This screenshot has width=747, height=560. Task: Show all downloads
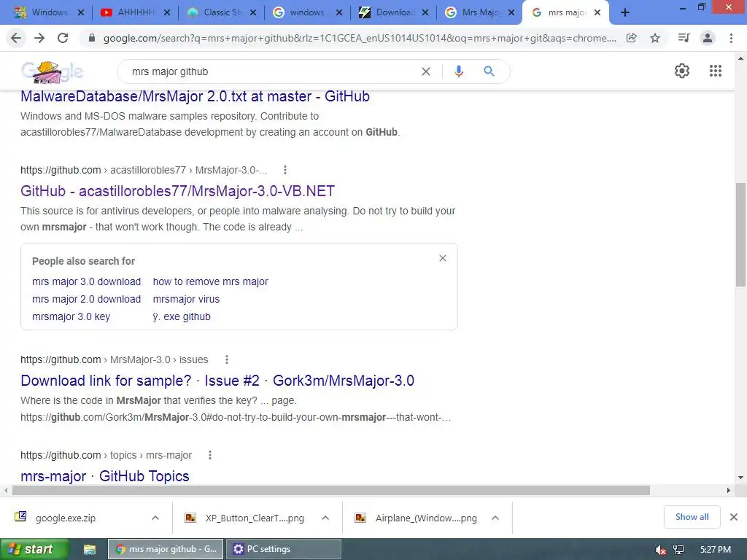[x=692, y=517]
